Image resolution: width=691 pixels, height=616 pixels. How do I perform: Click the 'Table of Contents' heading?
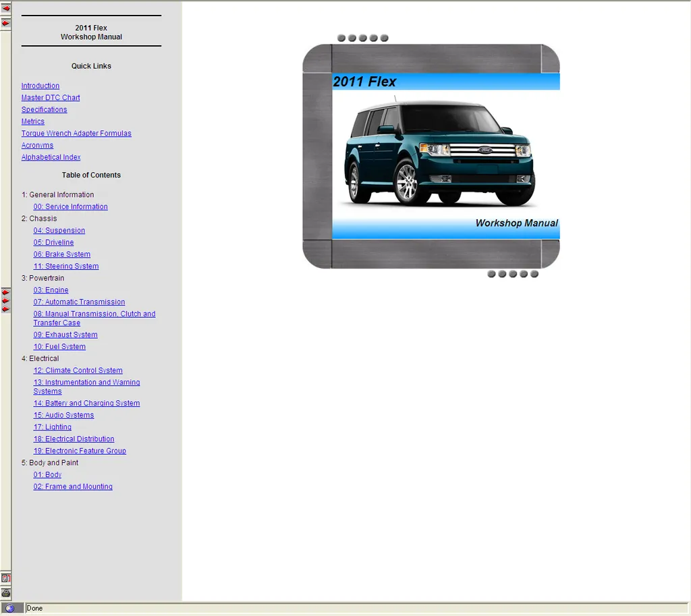pyautogui.click(x=91, y=175)
